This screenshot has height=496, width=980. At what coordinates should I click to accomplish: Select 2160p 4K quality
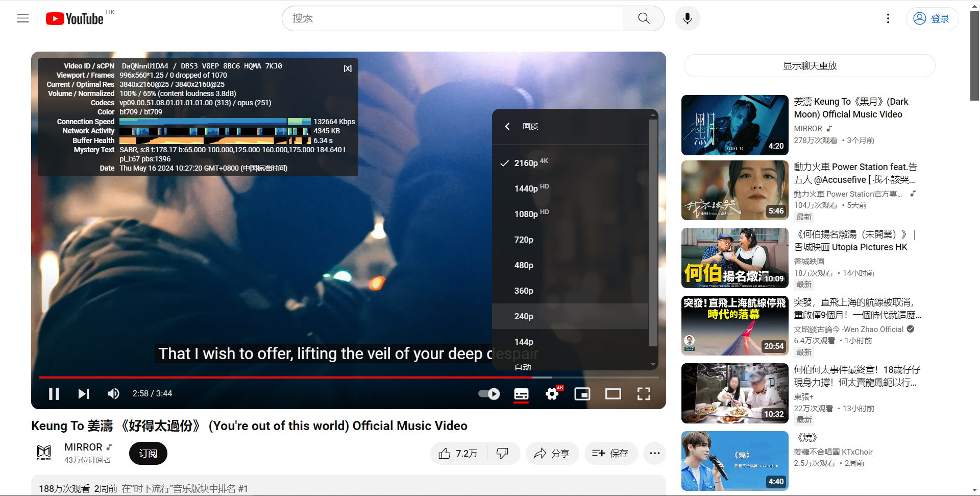[x=570, y=163]
